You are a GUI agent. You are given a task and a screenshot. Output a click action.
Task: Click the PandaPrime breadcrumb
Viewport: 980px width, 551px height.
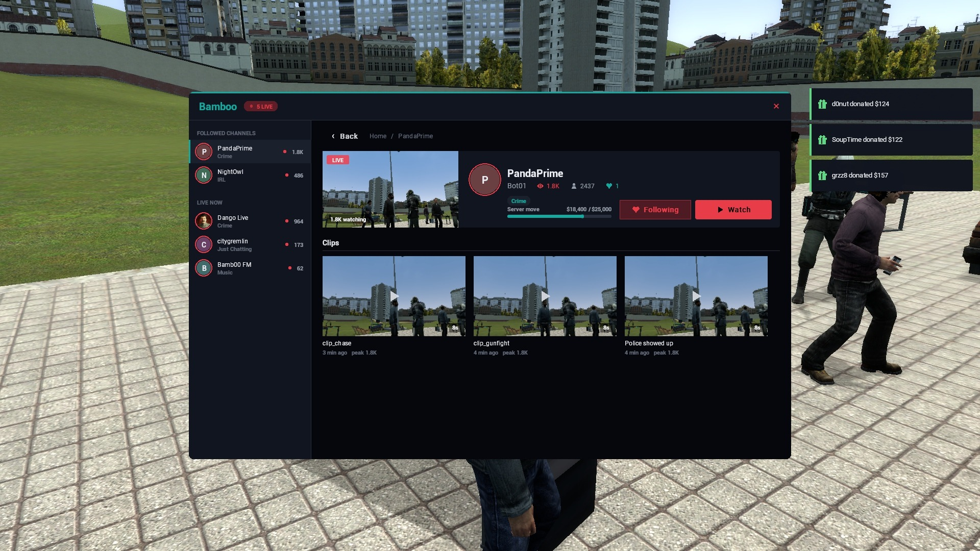pyautogui.click(x=415, y=136)
